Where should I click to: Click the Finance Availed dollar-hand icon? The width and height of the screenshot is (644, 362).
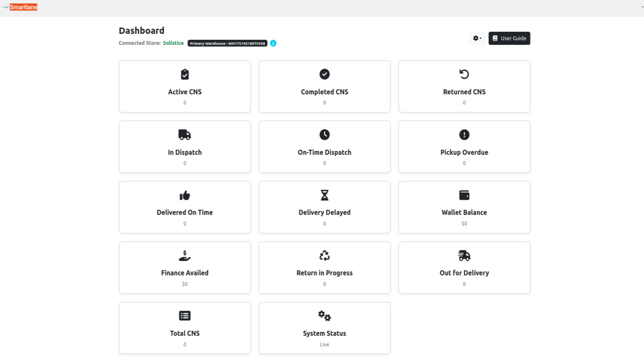pos(184,255)
